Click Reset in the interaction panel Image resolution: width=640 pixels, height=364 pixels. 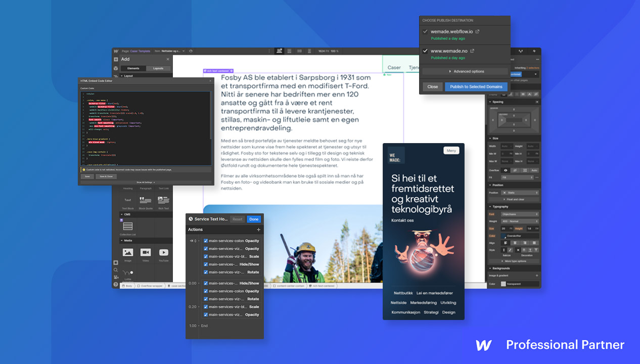(238, 219)
